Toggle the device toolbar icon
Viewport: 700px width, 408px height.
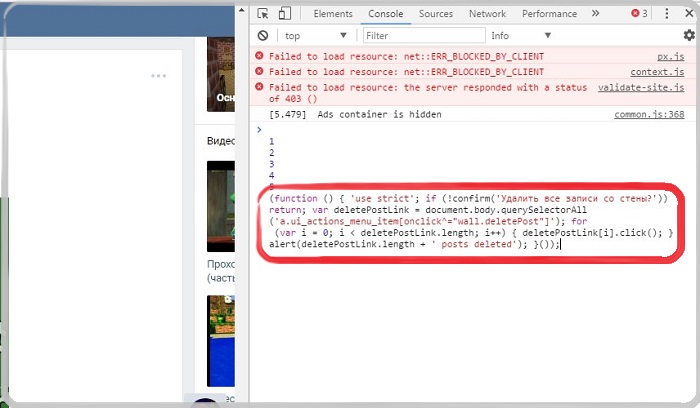pos(285,14)
